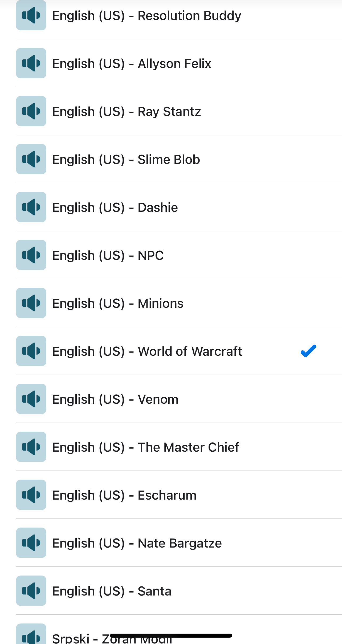342x644 pixels.
Task: Choose the Dashie voice entry
Action: [x=115, y=207]
